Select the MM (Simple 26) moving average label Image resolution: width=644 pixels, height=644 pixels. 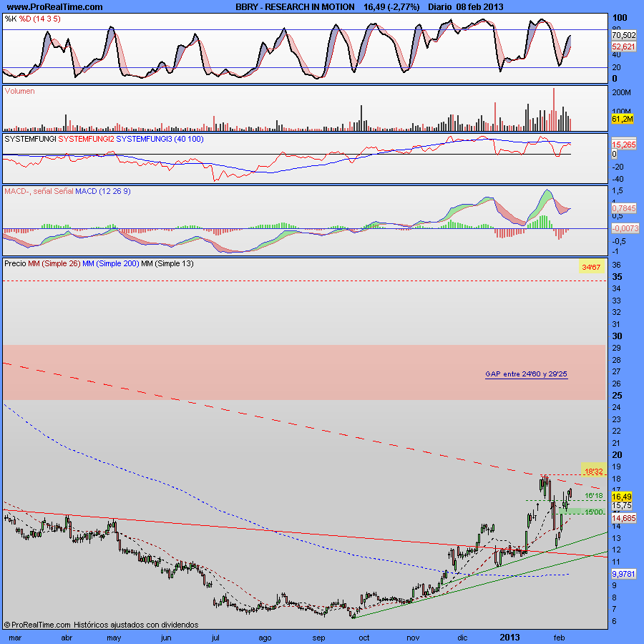(x=54, y=263)
